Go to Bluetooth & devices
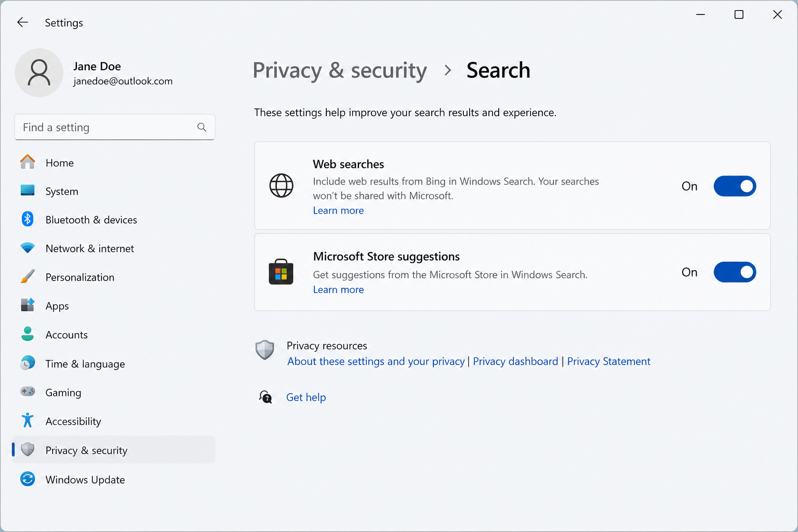798x532 pixels. 113,220
